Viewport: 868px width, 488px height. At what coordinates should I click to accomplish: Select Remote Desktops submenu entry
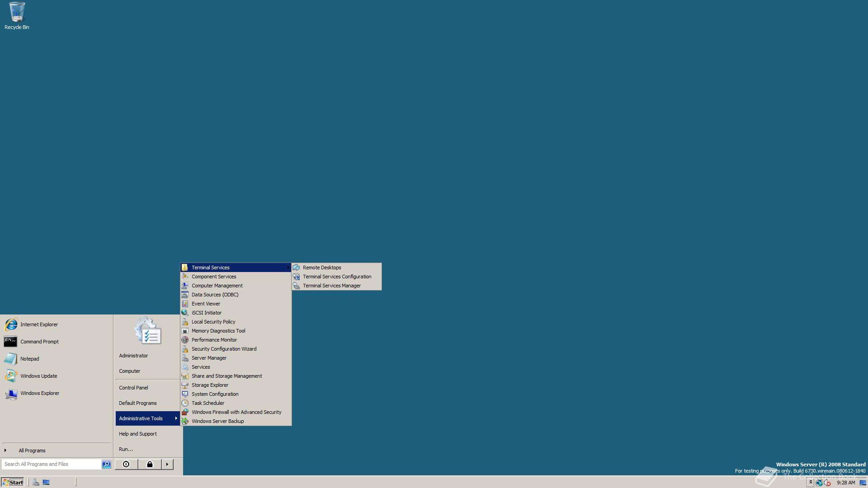[336, 267]
